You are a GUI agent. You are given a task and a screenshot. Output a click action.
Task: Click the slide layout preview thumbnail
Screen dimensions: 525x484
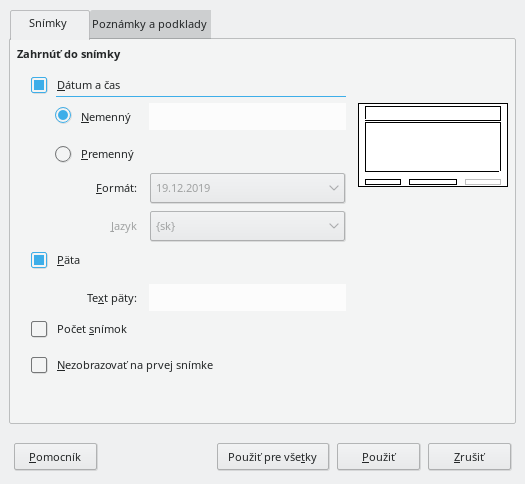point(433,145)
